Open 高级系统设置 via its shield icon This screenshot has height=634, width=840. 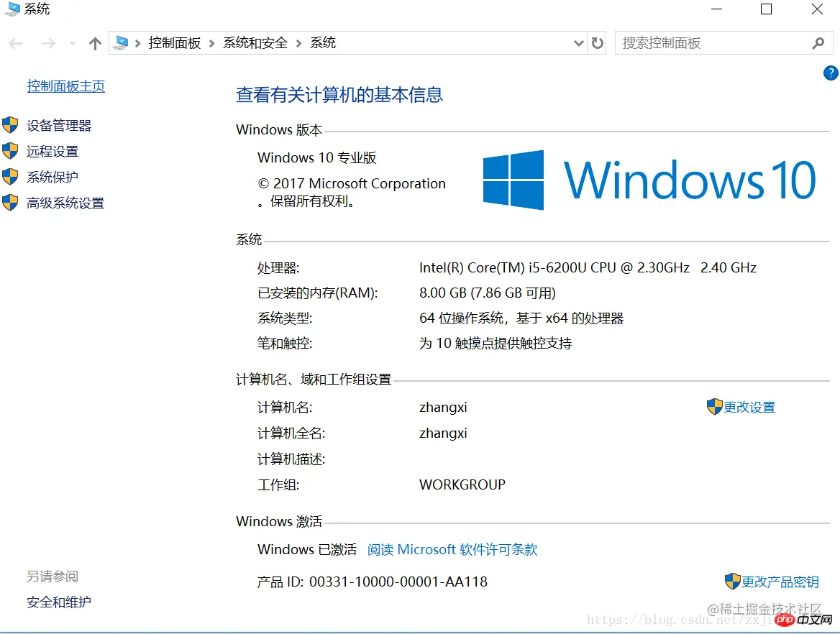point(10,203)
